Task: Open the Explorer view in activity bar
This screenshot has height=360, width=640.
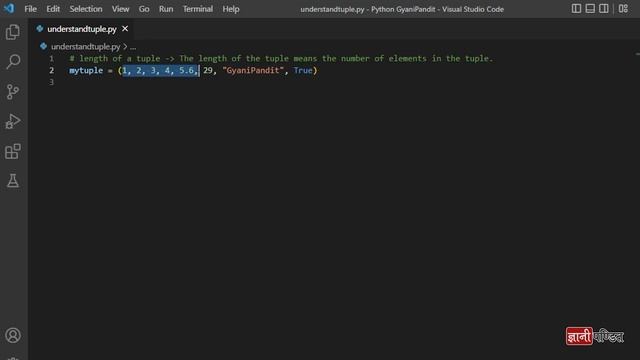Action: (x=13, y=32)
